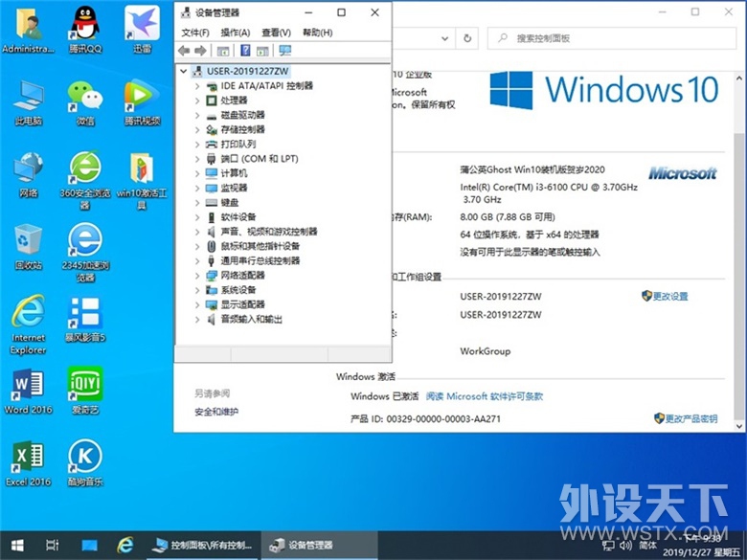The image size is (747, 560).
Task: Expand the 处理器 node
Action: [197, 101]
